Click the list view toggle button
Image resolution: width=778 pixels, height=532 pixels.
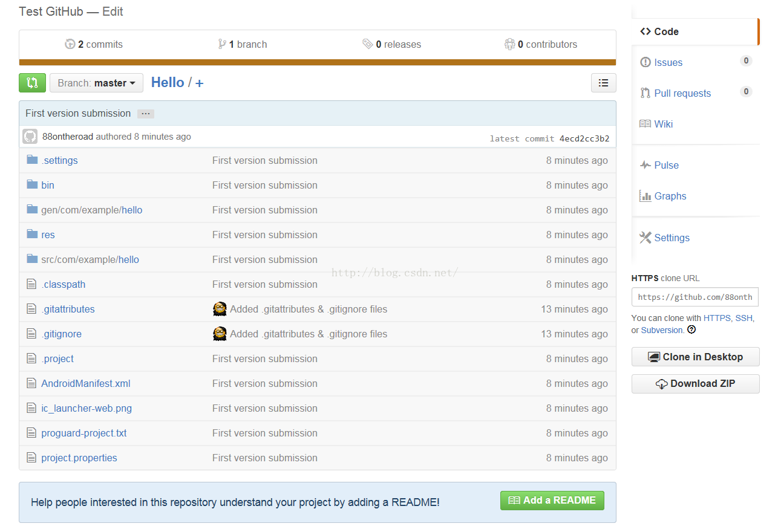[x=603, y=83]
